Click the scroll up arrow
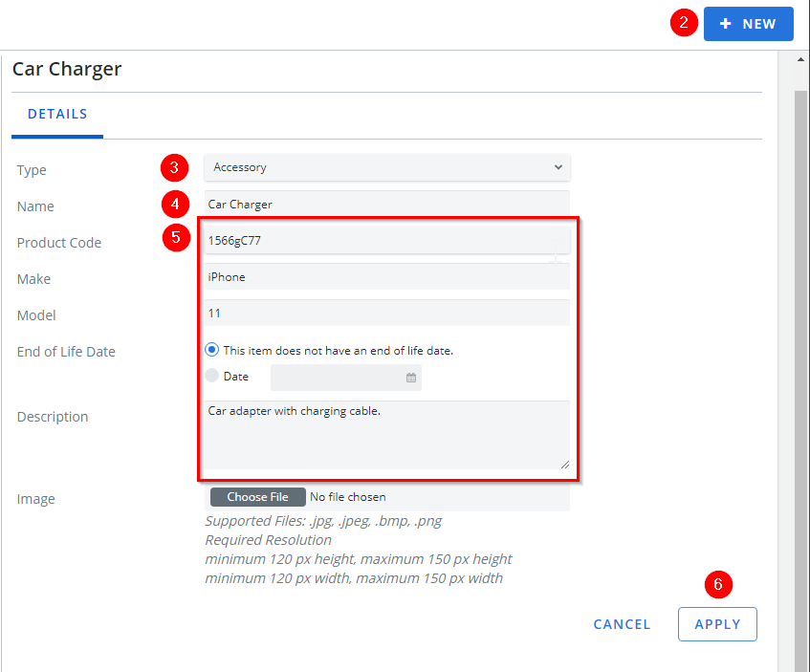The width and height of the screenshot is (810, 672). (800, 59)
